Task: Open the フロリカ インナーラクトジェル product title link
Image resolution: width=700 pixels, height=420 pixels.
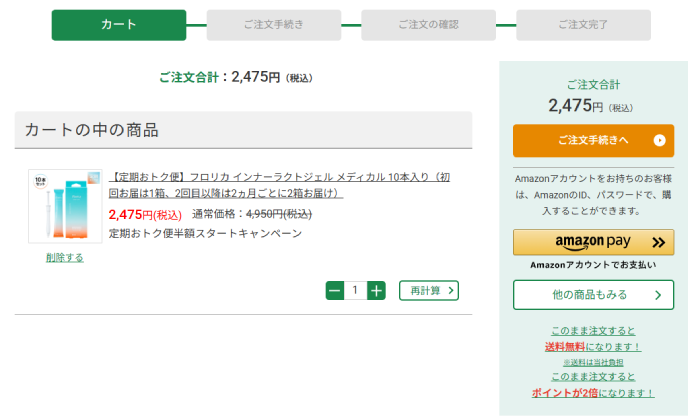Action: pyautogui.click(x=279, y=185)
